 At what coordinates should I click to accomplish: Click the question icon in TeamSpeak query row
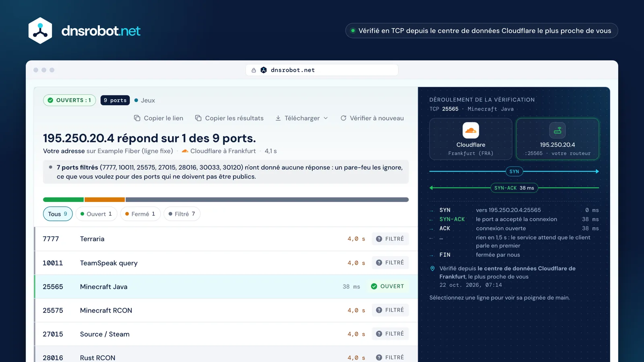pos(379,263)
